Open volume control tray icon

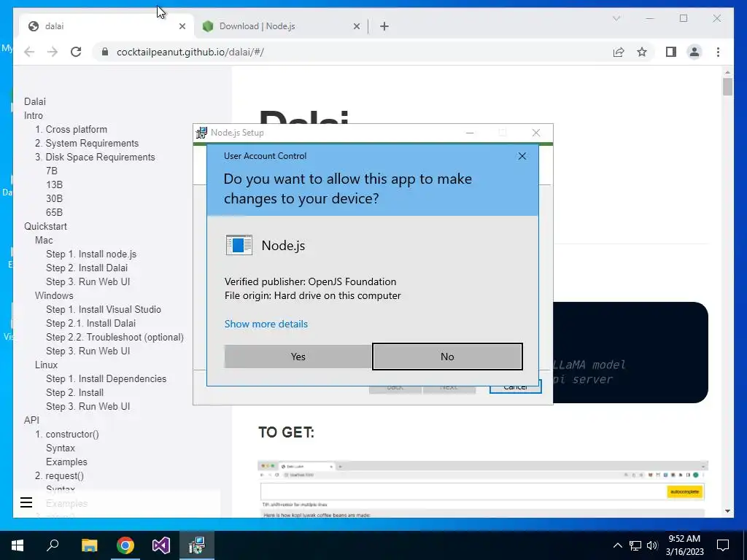coord(652,545)
